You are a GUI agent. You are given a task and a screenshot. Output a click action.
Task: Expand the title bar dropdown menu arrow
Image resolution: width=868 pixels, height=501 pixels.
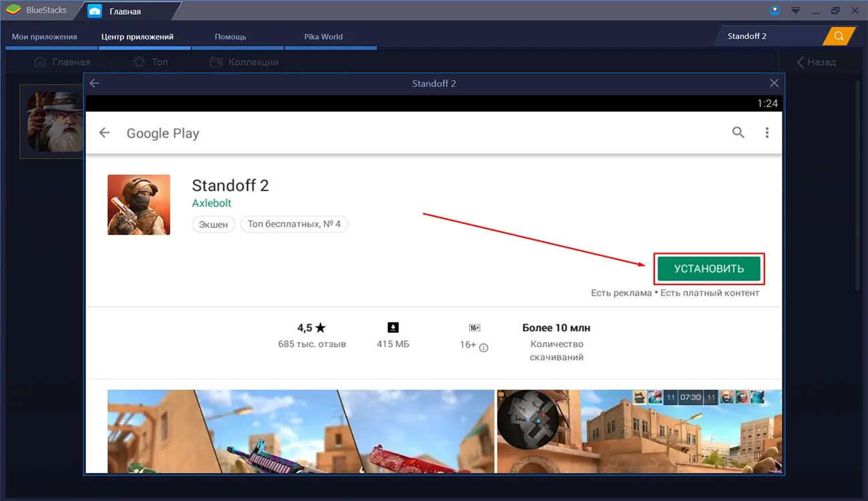(x=795, y=11)
